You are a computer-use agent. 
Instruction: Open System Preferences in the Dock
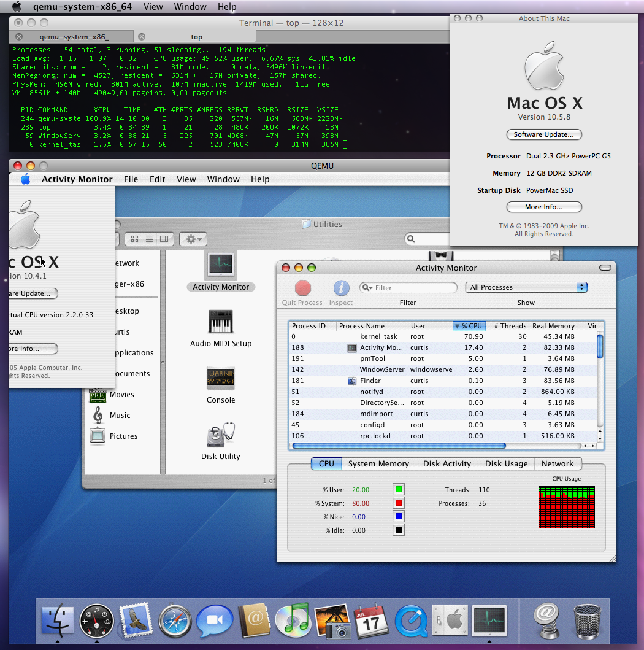(450, 621)
